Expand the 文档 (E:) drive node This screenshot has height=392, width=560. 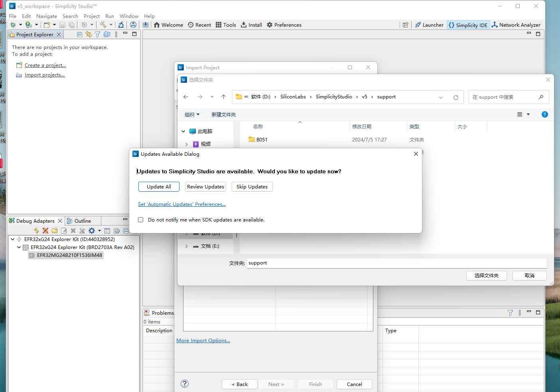[x=186, y=247]
